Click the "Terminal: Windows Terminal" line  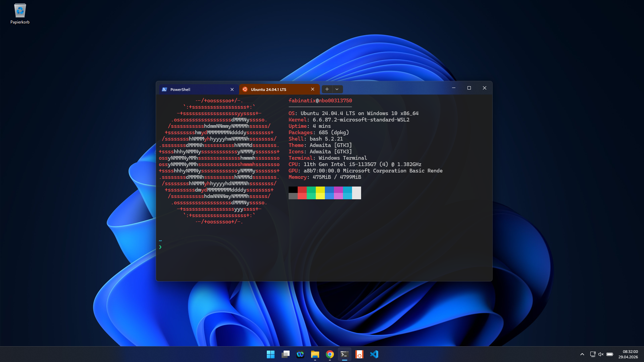click(328, 158)
